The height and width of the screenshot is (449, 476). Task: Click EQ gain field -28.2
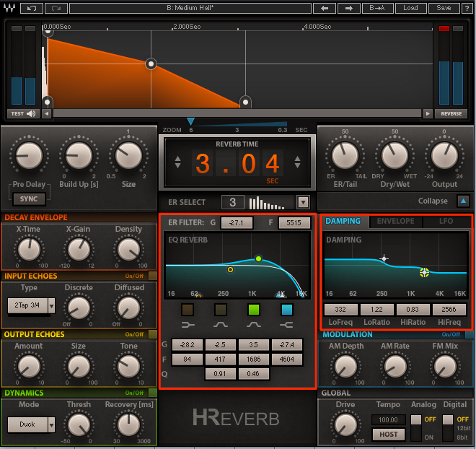(x=188, y=345)
